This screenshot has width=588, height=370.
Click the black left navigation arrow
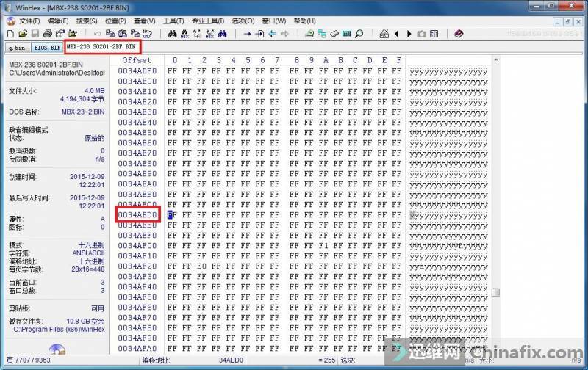[x=397, y=34]
